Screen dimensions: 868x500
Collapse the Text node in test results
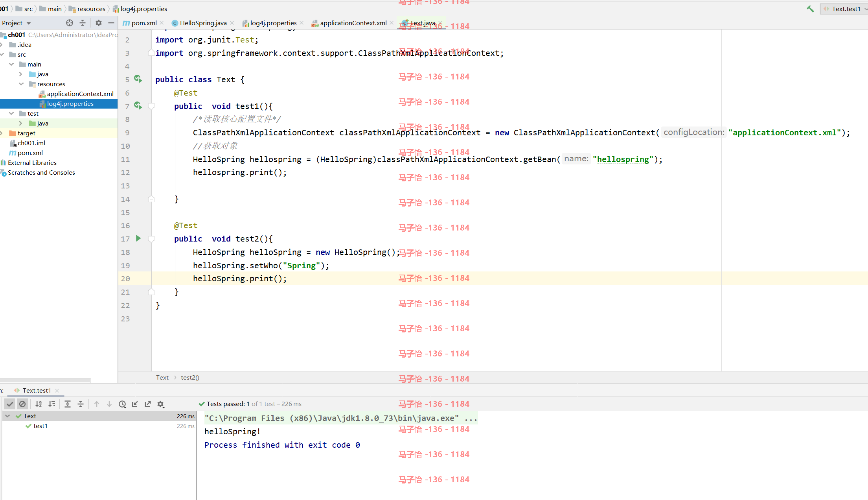point(7,416)
